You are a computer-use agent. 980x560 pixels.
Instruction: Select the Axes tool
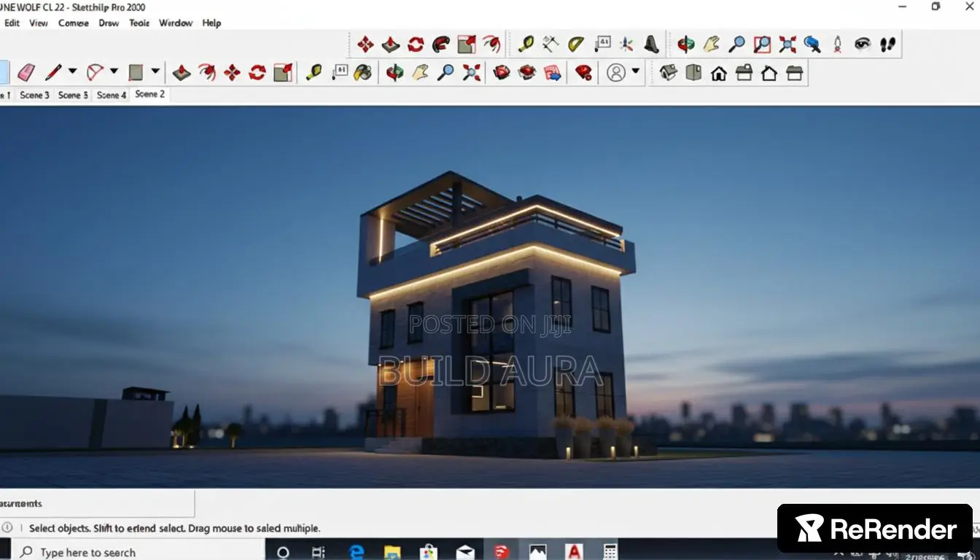pyautogui.click(x=626, y=44)
